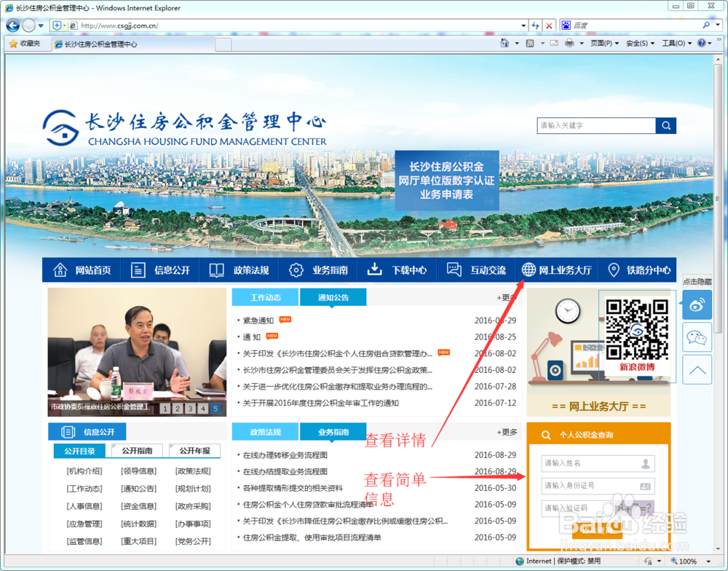The image size is (728, 571).
Task: Click the 请输入关键字 search field
Action: pyautogui.click(x=597, y=125)
